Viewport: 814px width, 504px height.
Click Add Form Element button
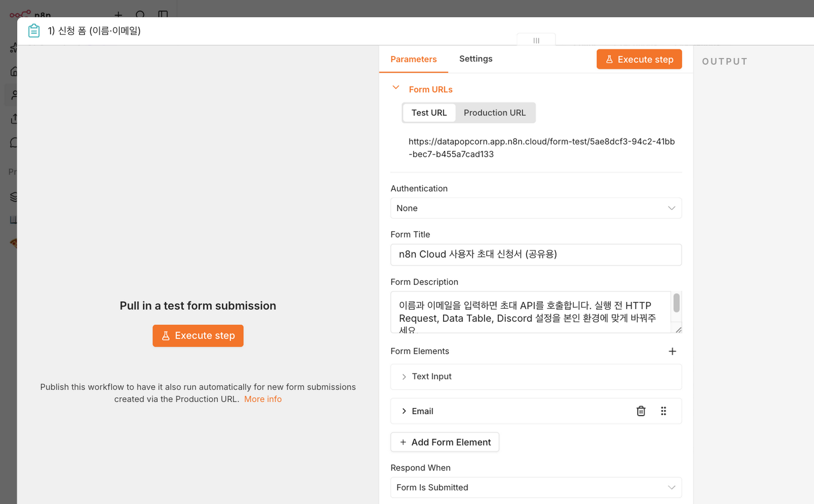(x=445, y=442)
